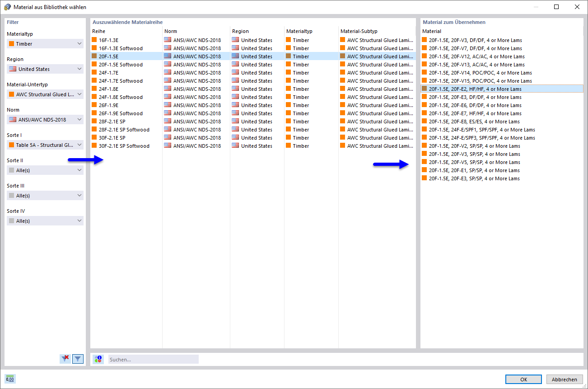Open the Norm ANSI/AWC NDS-2018 dropdown
588x389 pixels.
coord(45,120)
